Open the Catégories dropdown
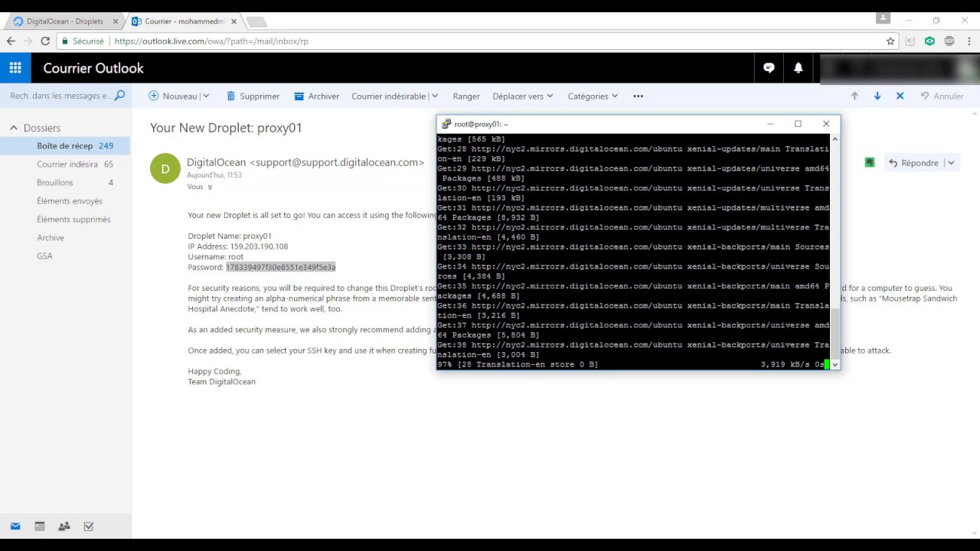Viewport: 980px width, 551px height. pos(593,96)
